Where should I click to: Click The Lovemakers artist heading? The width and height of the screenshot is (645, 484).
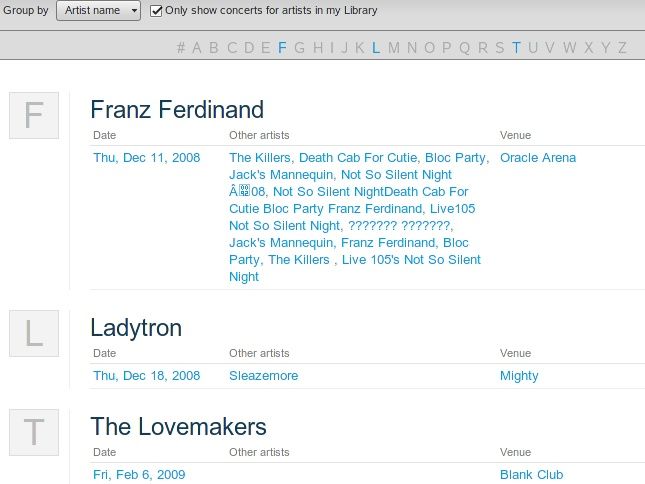(x=178, y=427)
